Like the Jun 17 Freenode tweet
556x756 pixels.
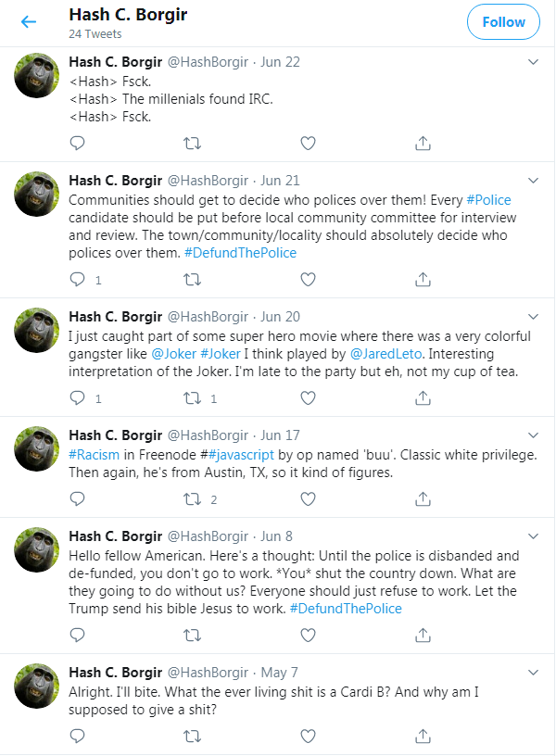click(x=308, y=498)
